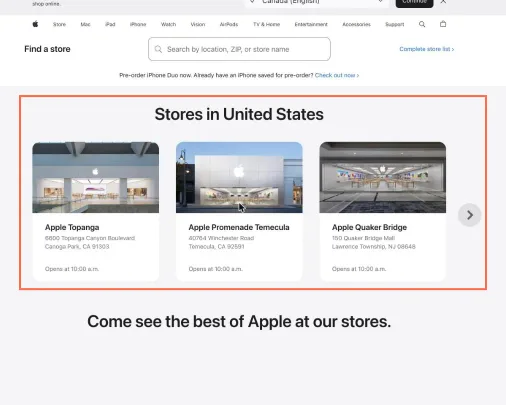Open the Complete store list link

pyautogui.click(x=427, y=49)
